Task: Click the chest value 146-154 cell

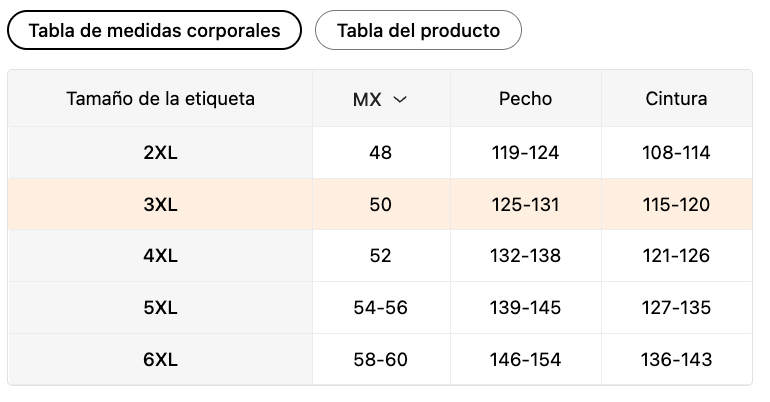Action: (x=525, y=360)
